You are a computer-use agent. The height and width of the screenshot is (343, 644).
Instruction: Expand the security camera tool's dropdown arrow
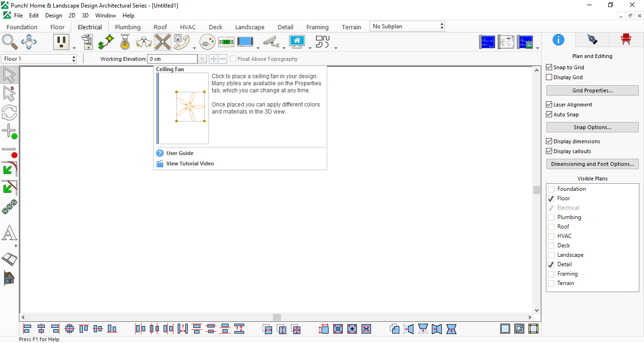click(284, 48)
